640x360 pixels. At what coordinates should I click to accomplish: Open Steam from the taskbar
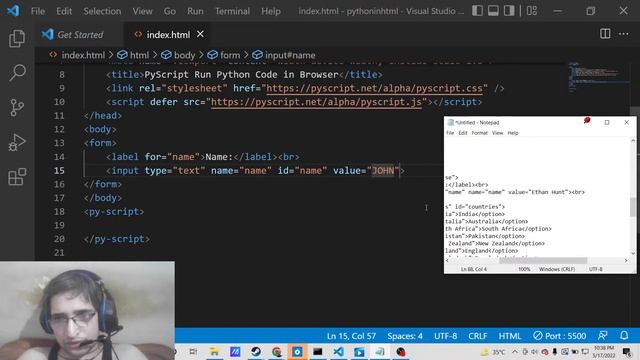[256, 351]
